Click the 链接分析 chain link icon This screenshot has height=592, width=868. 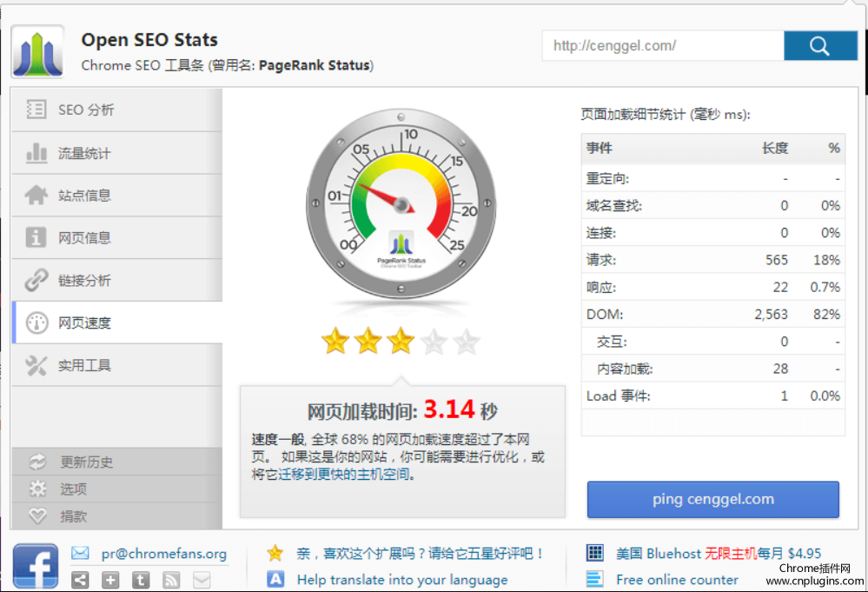(x=36, y=280)
